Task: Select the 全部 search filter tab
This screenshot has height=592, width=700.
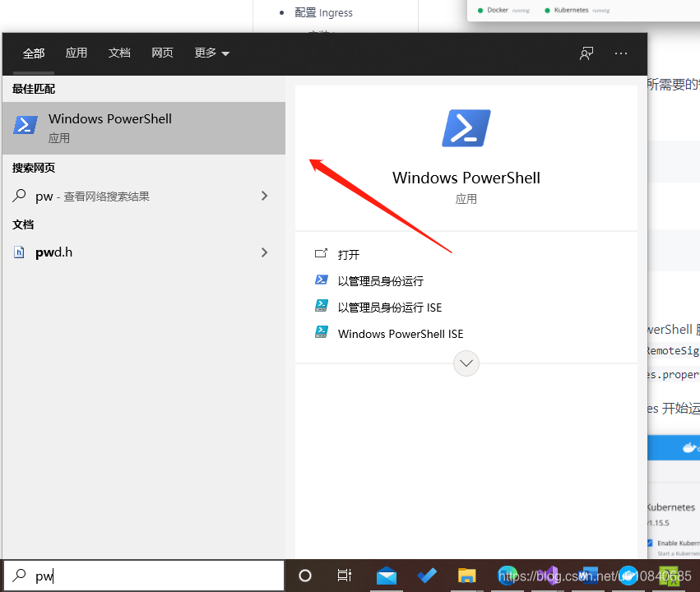Action: tap(34, 53)
